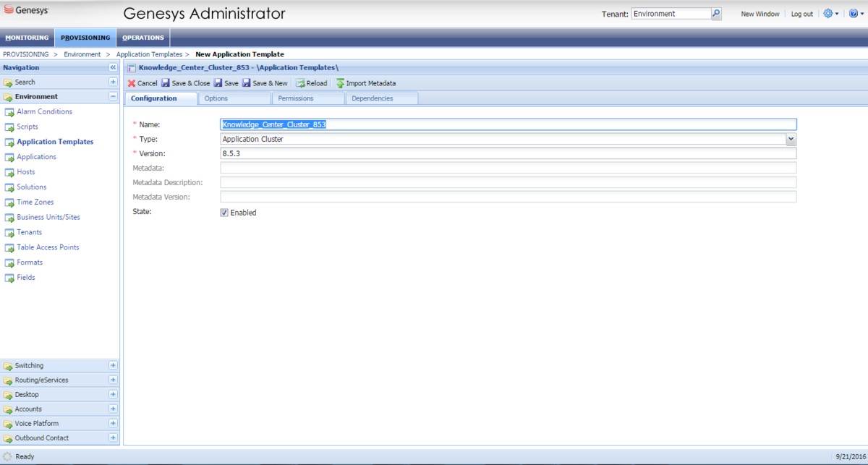868x465 pixels.
Task: Expand the Voice Platform section
Action: tap(113, 424)
